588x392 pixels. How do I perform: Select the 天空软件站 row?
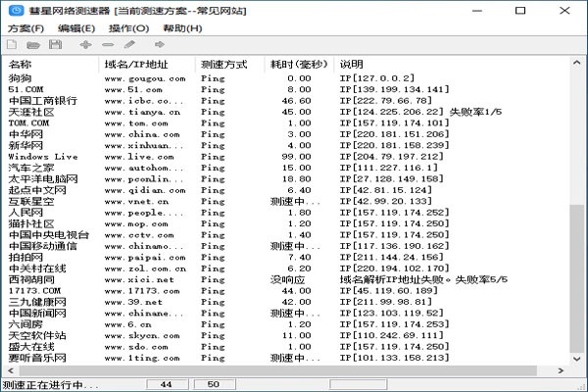[287, 336]
